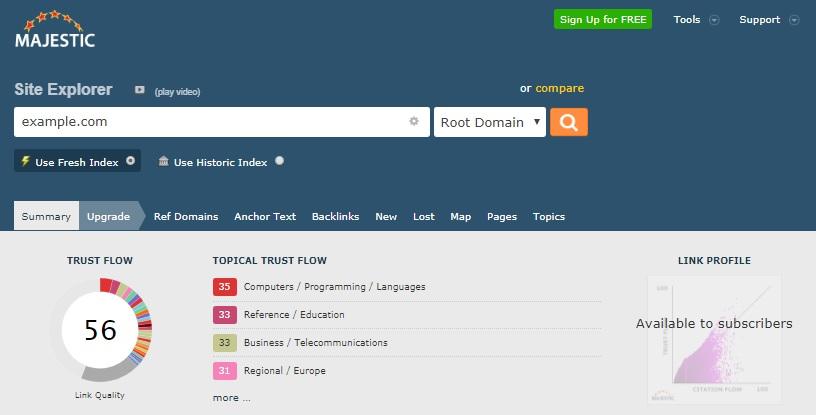Go to the Backlinks tab
Screen dimensions: 816x415
(335, 217)
